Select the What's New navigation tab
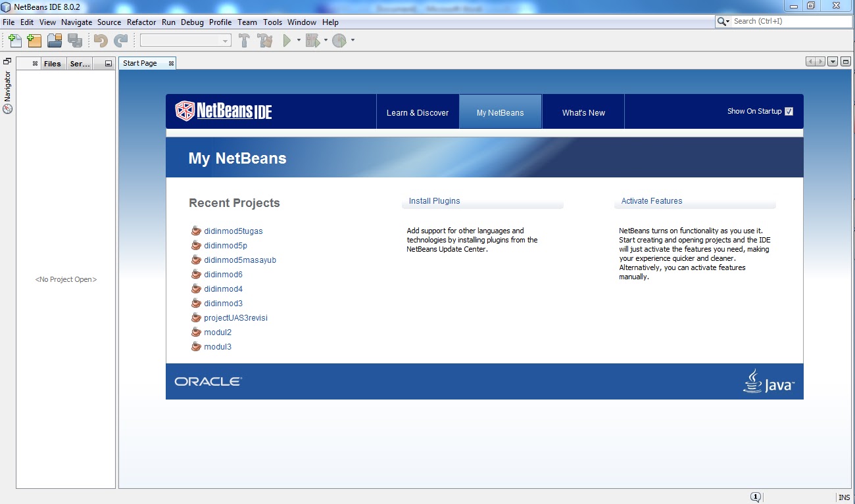 pos(583,112)
